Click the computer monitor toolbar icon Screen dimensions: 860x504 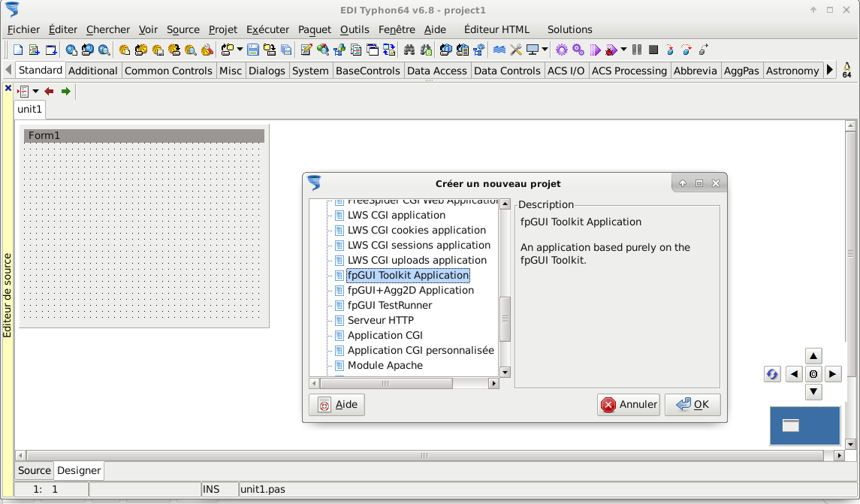pyautogui.click(x=533, y=50)
